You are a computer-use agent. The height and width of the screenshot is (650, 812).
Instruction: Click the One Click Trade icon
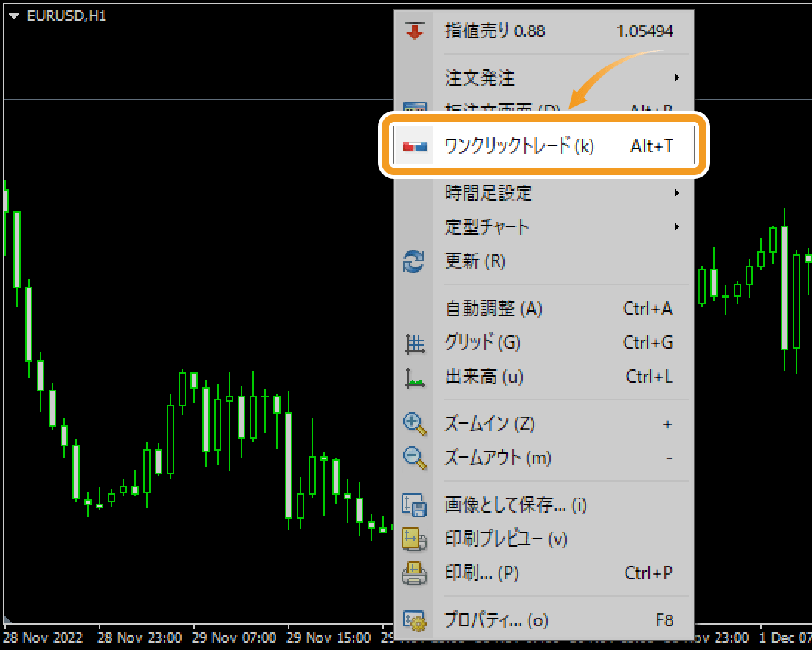coord(415,146)
